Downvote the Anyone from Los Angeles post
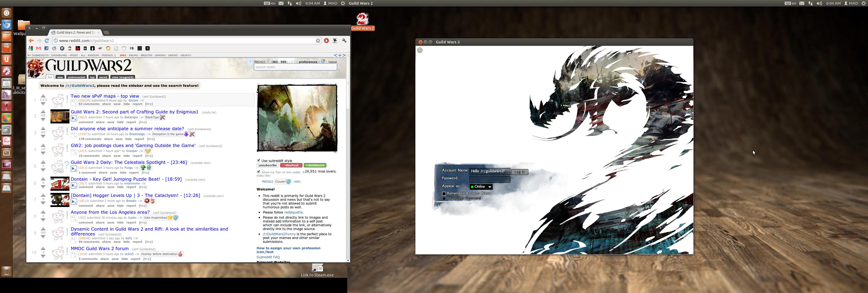The image size is (868, 293). click(43, 220)
